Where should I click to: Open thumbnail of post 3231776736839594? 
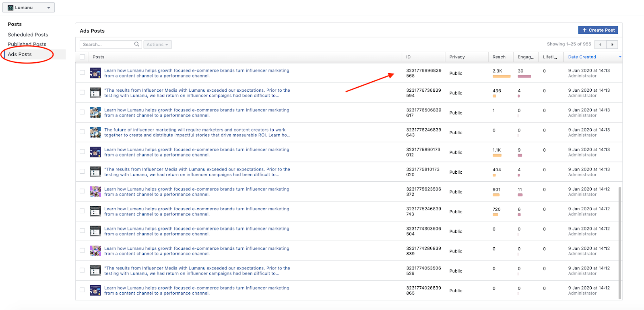pyautogui.click(x=95, y=92)
